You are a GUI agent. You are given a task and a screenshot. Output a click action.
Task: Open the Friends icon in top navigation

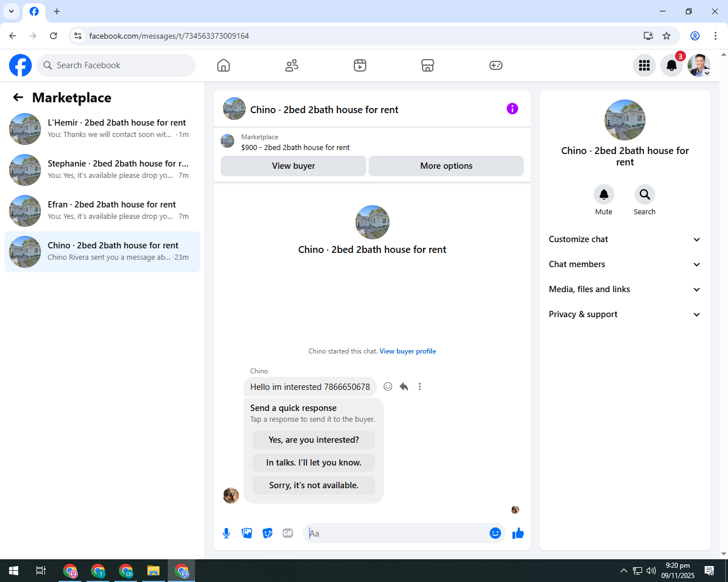(292, 65)
